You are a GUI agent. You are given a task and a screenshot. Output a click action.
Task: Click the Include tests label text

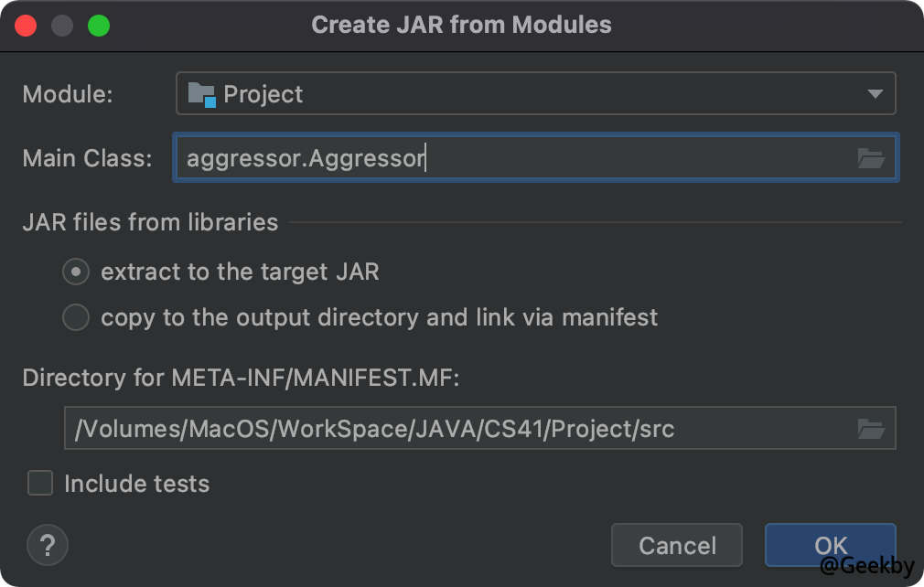(137, 484)
